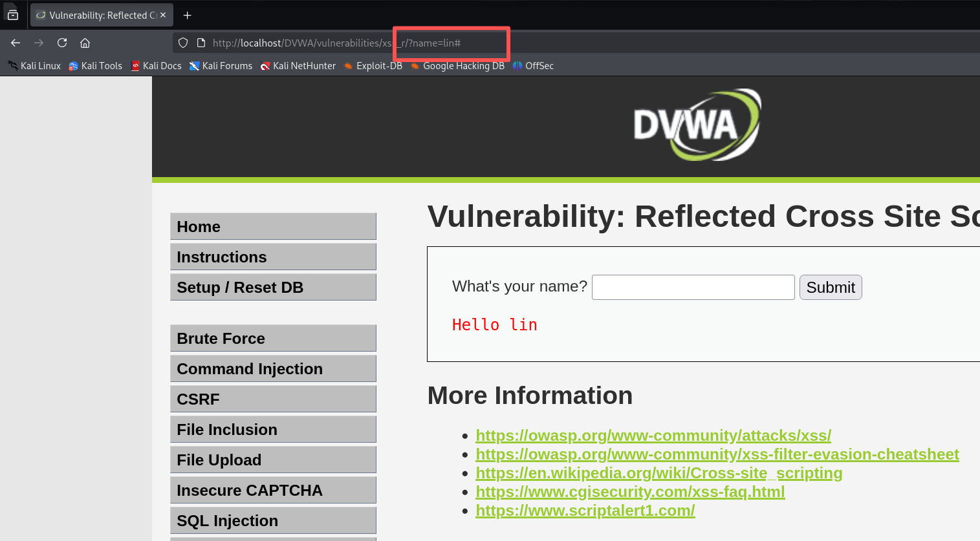Open the Google Hacking DB bookmark
Screen dimensions: 980x541
pos(457,66)
